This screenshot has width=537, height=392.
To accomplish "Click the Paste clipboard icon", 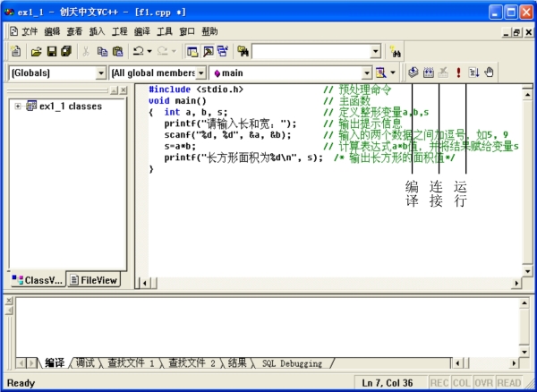I will (117, 52).
